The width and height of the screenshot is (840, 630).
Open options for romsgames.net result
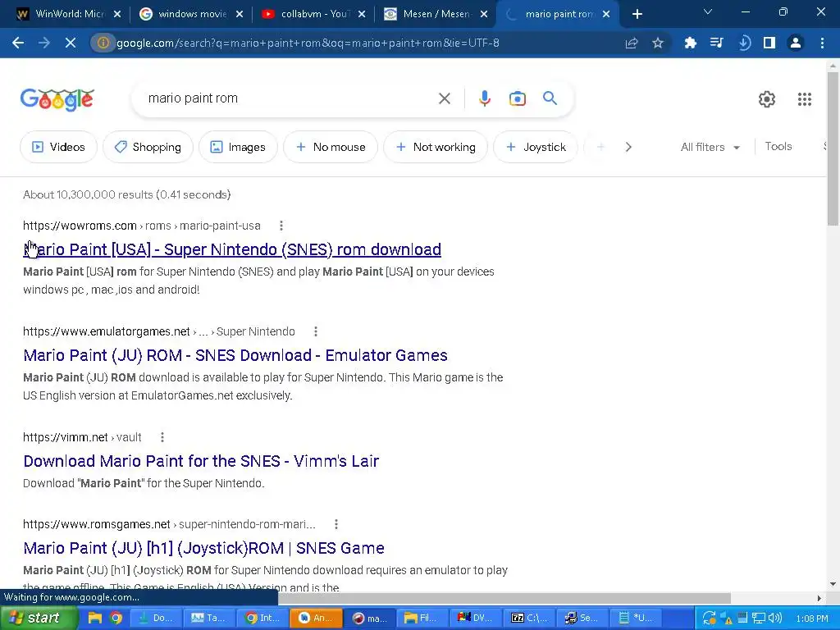coord(336,524)
